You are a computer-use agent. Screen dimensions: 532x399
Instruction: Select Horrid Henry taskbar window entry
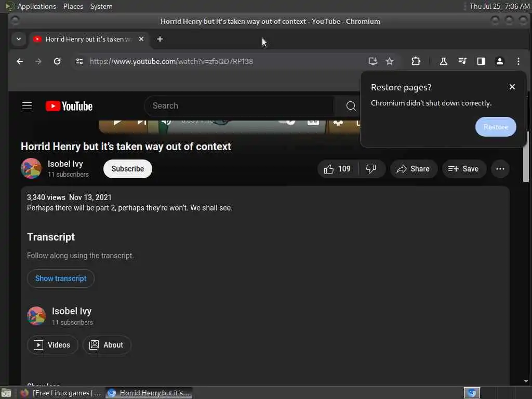click(x=149, y=393)
